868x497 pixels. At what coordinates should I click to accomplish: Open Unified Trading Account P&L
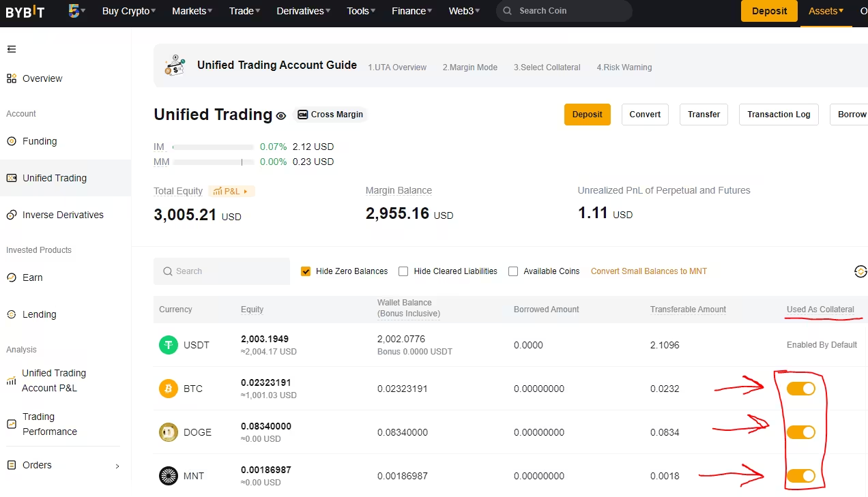(x=54, y=380)
